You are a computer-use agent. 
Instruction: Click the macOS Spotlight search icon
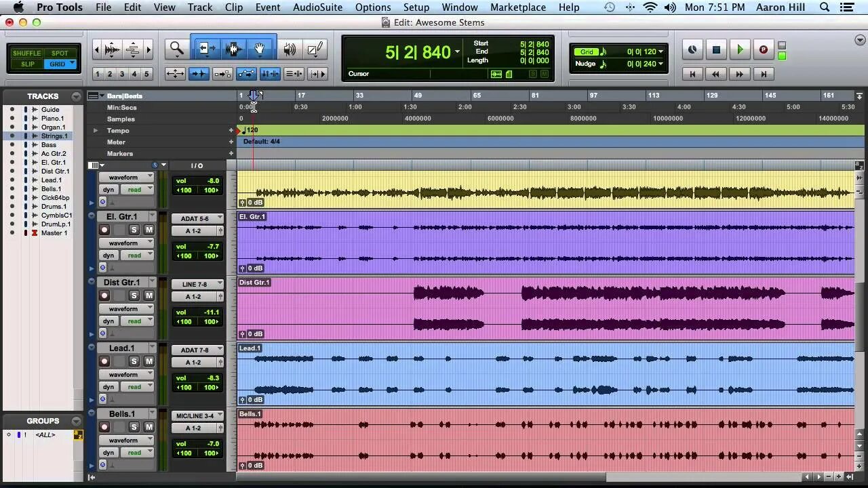click(825, 7)
